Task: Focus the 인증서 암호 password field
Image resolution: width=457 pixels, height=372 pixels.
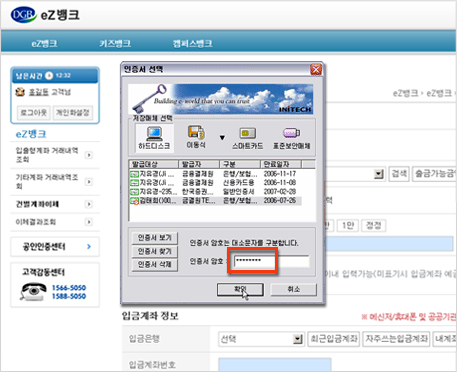Action: tap(271, 261)
